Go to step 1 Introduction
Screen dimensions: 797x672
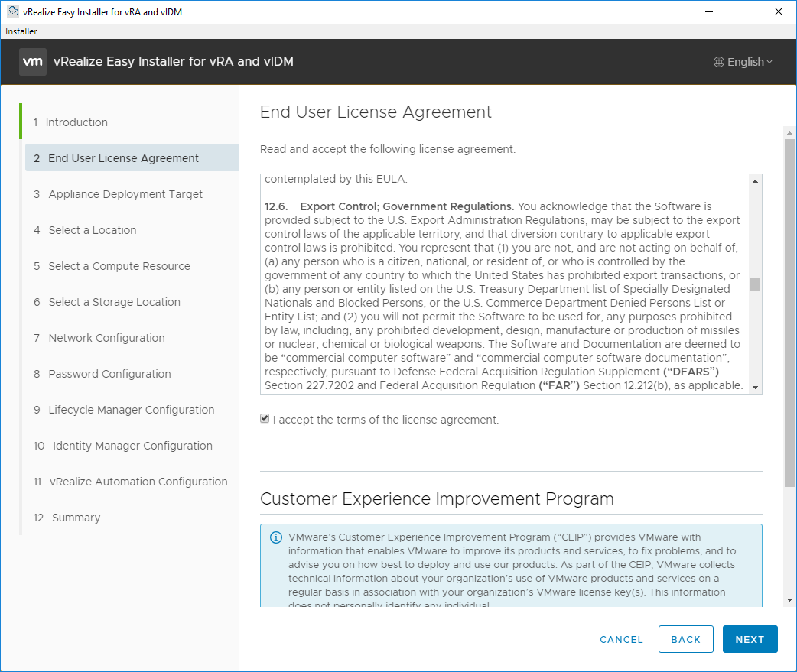pos(70,122)
